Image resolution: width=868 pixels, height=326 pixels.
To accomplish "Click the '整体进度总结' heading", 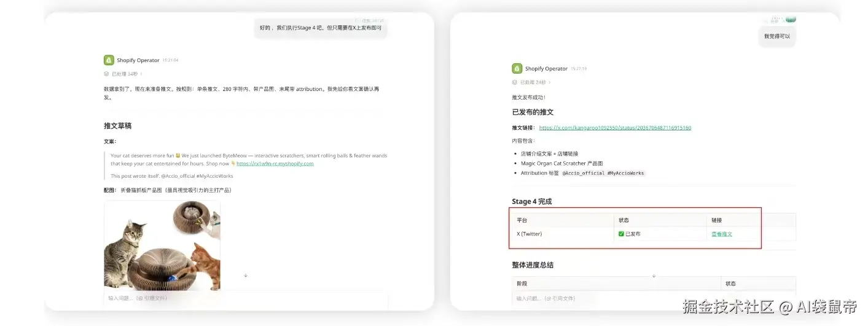I will 533,265.
